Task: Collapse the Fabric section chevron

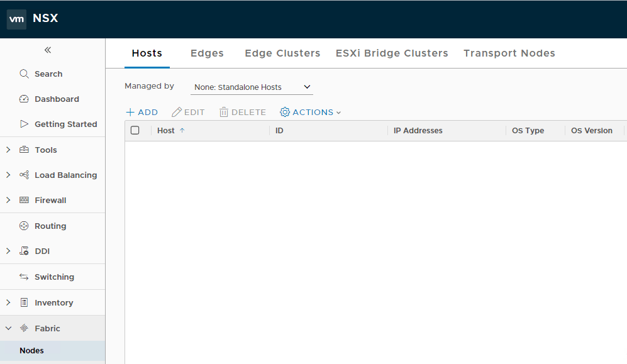Action: pos(8,328)
